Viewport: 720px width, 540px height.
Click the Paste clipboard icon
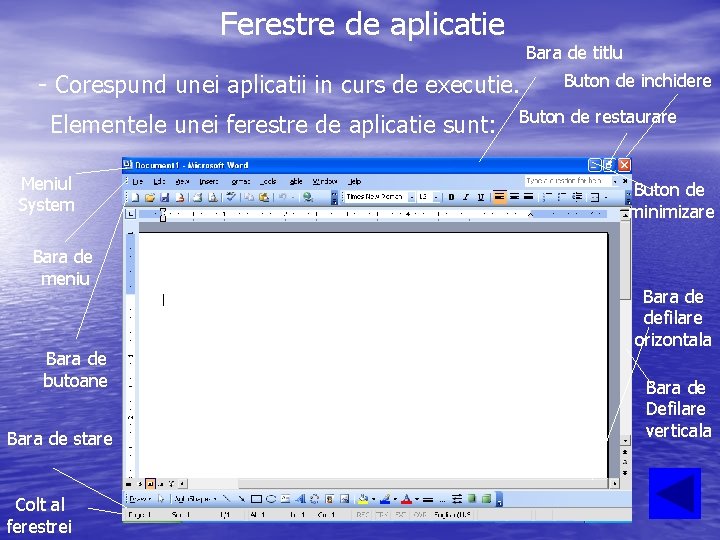click(264, 197)
